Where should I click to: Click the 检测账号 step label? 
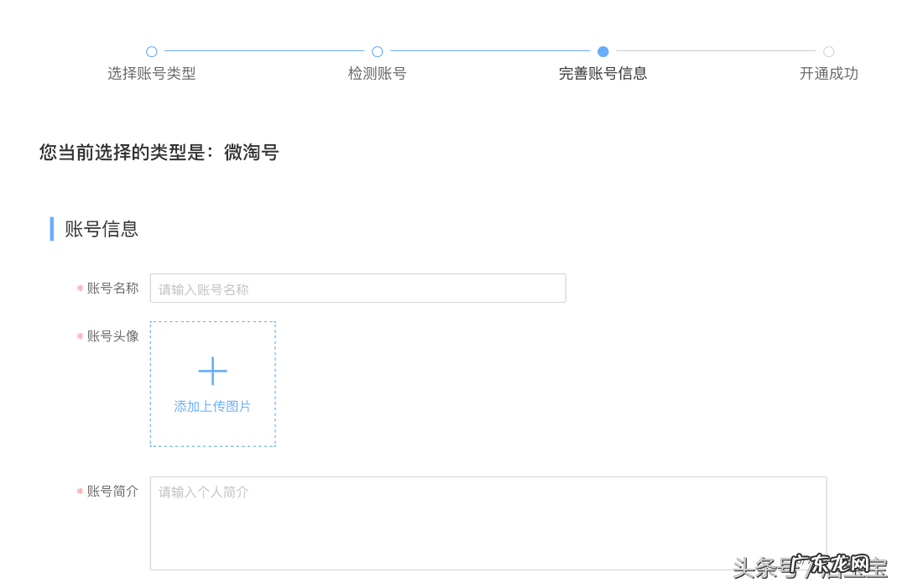click(377, 74)
